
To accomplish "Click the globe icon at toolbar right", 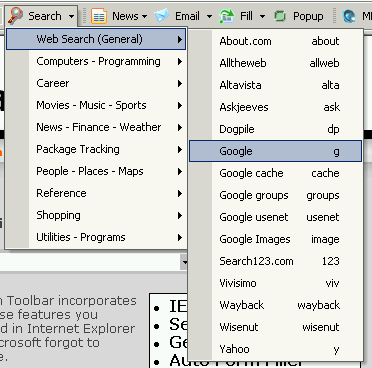I will click(349, 16).
